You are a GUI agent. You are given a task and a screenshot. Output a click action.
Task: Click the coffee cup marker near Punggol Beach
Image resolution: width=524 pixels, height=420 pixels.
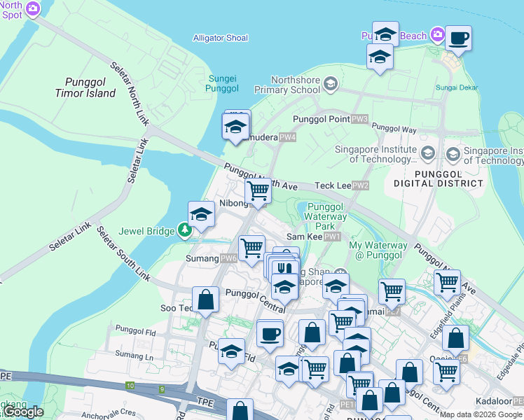click(x=458, y=40)
